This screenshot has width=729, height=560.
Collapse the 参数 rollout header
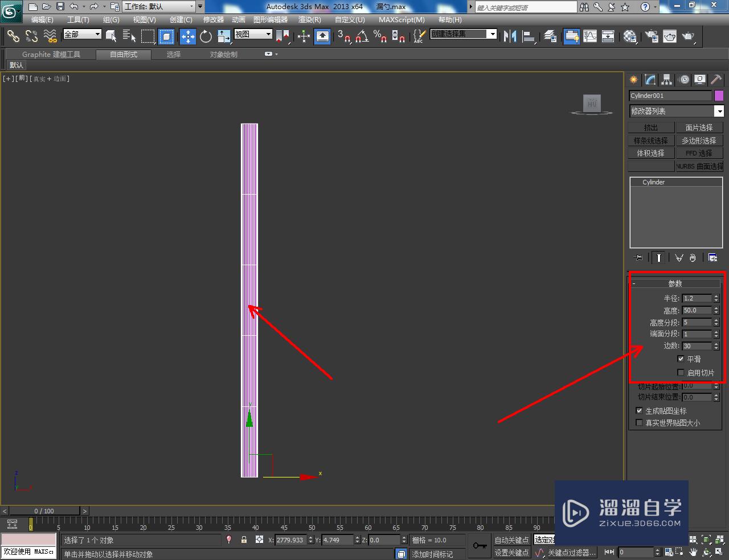(675, 283)
